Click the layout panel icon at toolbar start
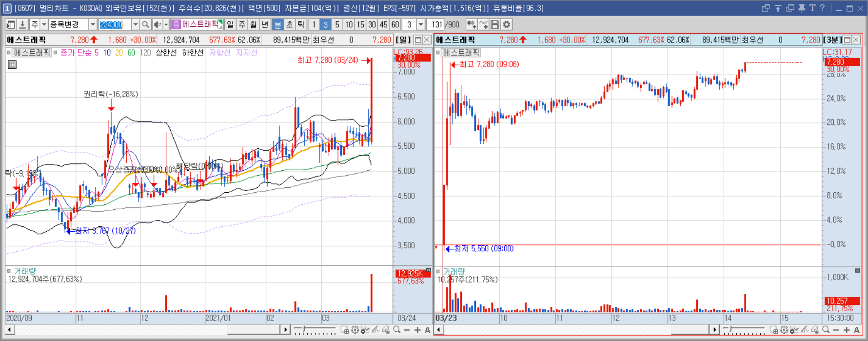This screenshot has height=341, width=868. pos(10,24)
